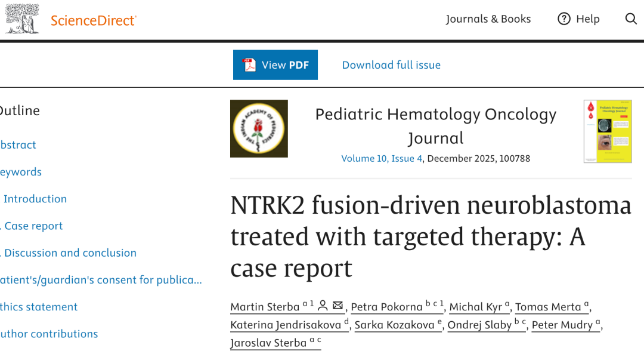This screenshot has height=351, width=644.
Task: Jump to Abstract in outline
Action: tap(18, 144)
